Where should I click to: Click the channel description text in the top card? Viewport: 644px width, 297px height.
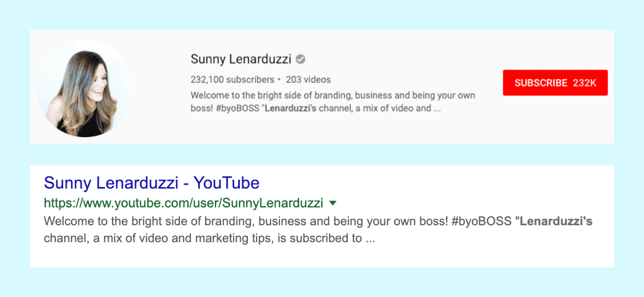[332, 101]
